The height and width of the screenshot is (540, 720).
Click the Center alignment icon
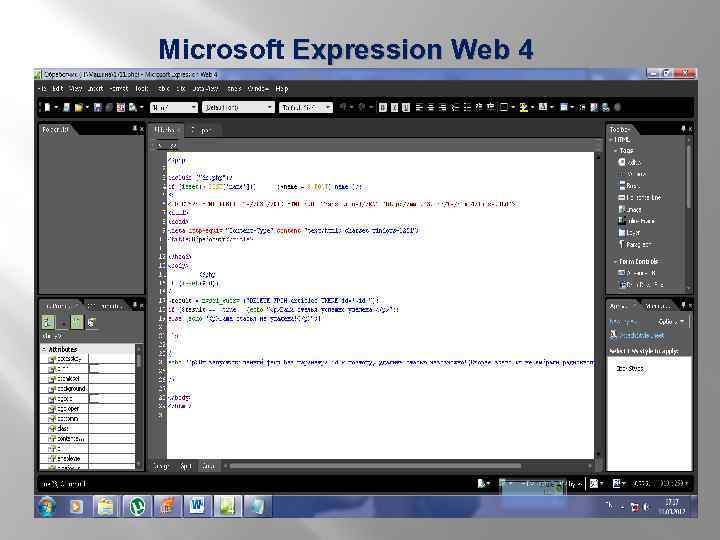[431, 107]
